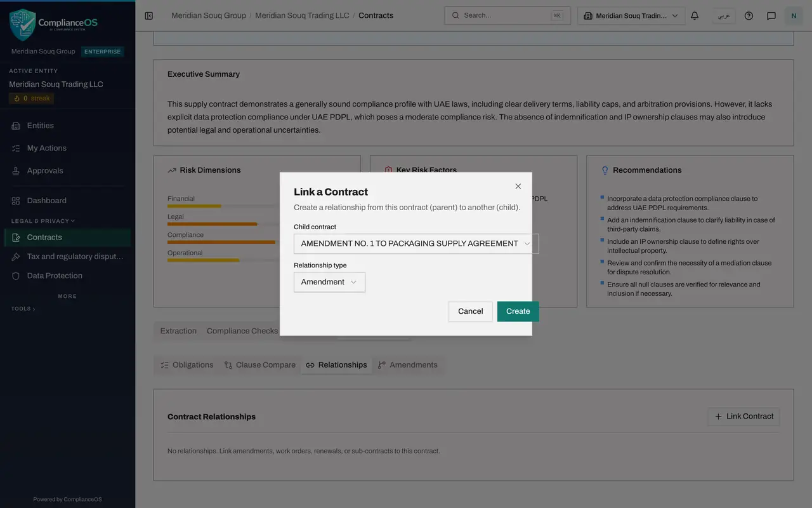The height and width of the screenshot is (508, 812).
Task: Select Contracts in sidebar
Action: point(68,237)
